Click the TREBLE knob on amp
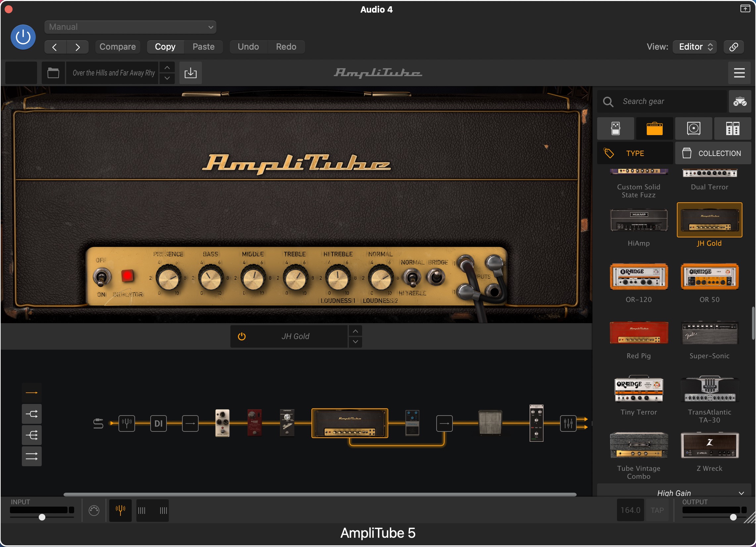This screenshot has height=547, width=756. tap(295, 278)
